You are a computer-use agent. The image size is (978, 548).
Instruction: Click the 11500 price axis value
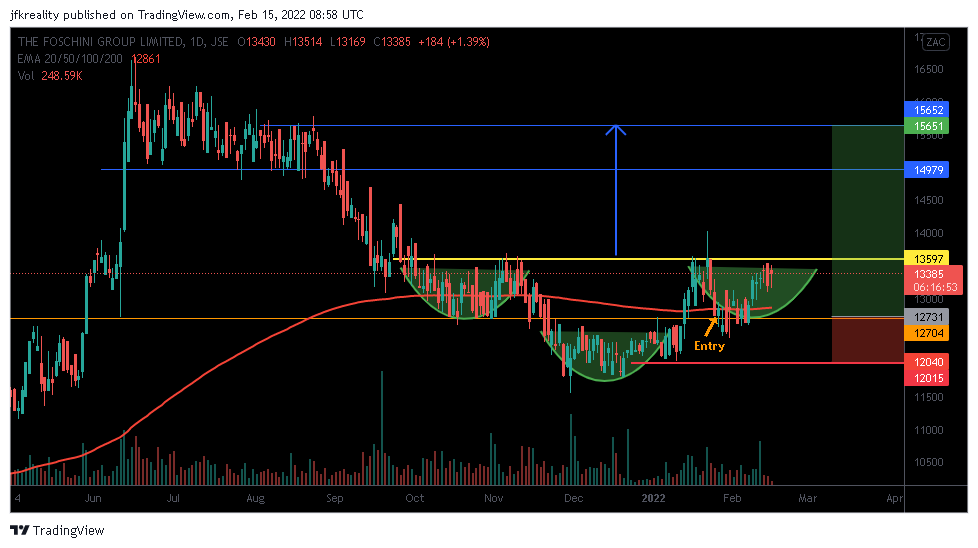(929, 397)
